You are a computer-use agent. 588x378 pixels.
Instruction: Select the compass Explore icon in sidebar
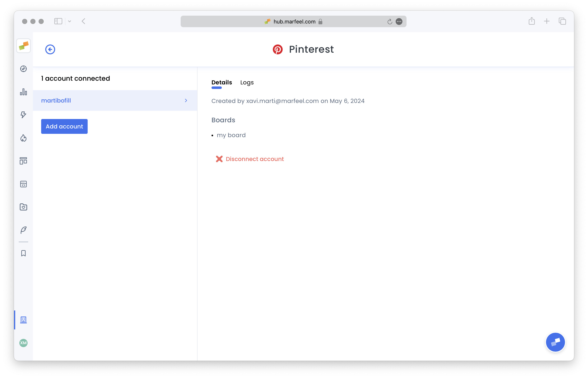click(x=23, y=69)
